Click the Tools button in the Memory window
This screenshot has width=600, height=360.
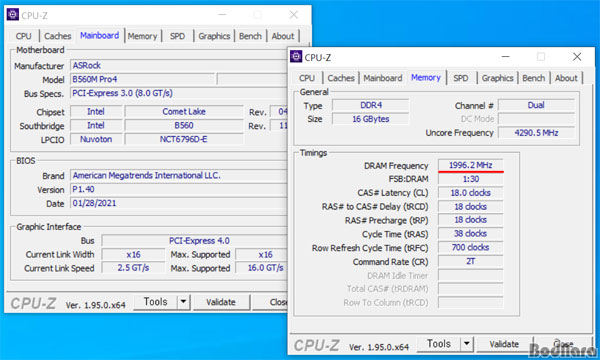pos(439,344)
